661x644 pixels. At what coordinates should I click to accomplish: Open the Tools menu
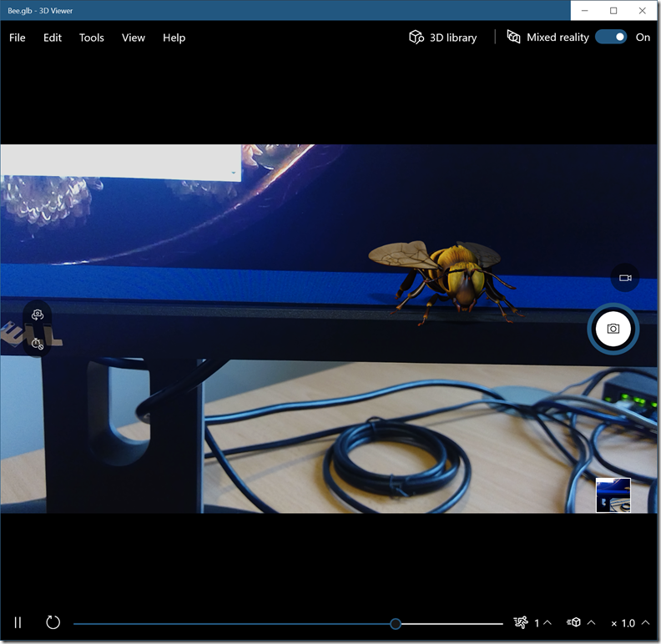pyautogui.click(x=92, y=38)
